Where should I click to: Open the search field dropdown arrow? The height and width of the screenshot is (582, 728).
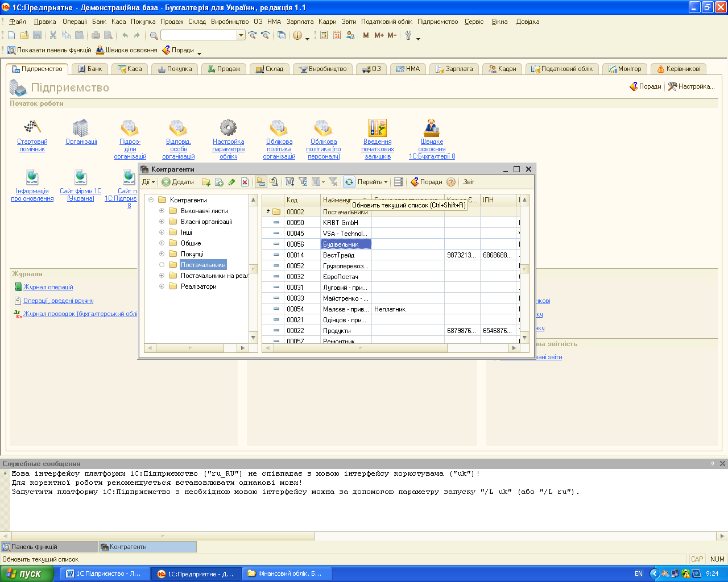pyautogui.click(x=241, y=35)
